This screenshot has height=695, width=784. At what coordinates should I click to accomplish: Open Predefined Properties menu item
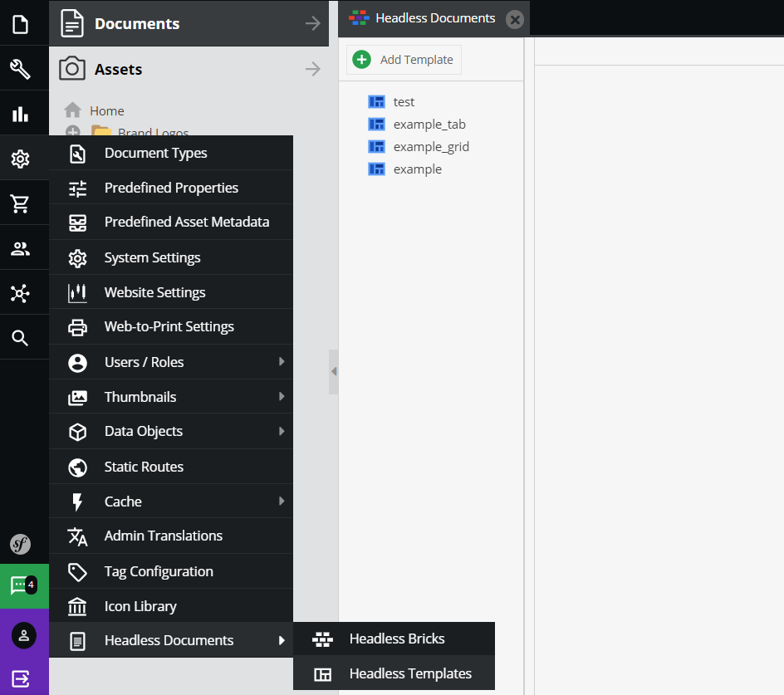coord(171,188)
